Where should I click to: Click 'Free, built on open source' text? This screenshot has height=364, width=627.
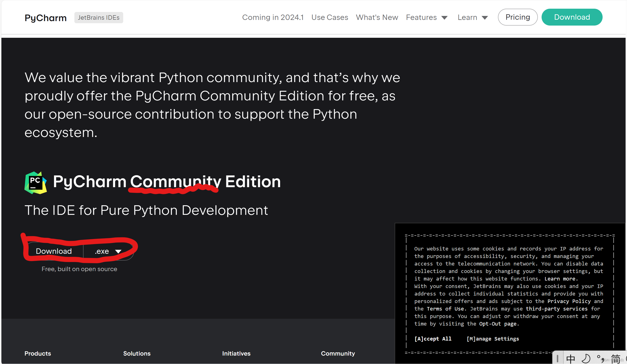[79, 269]
